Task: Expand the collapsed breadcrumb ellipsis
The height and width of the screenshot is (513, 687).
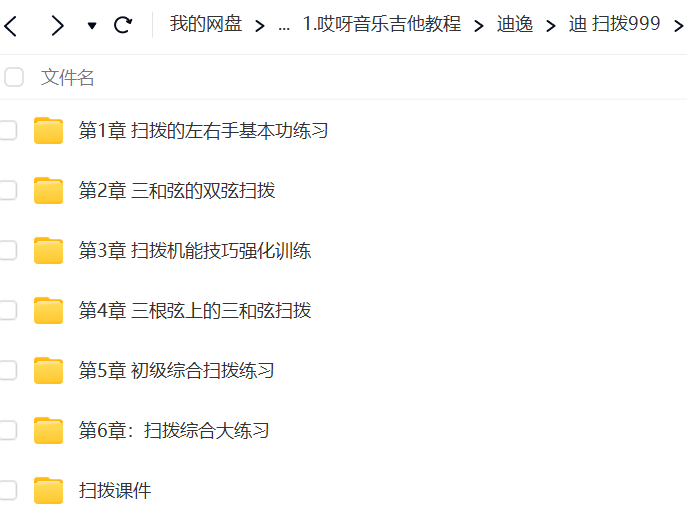Action: [284, 26]
